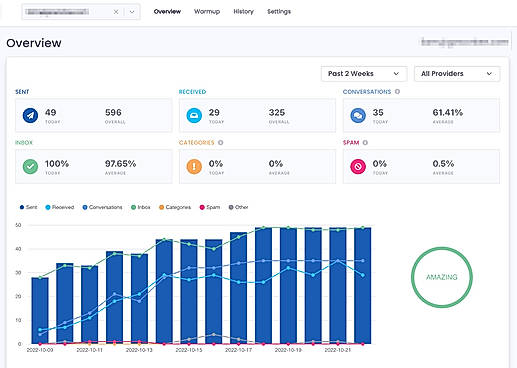This screenshot has height=368, width=517.
Task: Click the 2022-10-09 chart bar
Action: [40, 311]
